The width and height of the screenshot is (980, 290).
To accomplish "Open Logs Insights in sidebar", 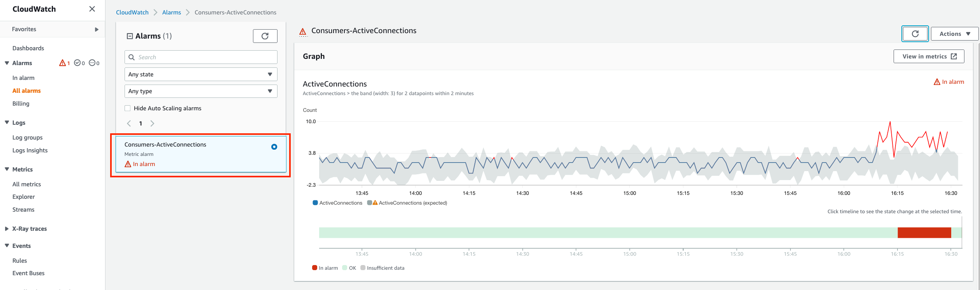I will point(30,150).
